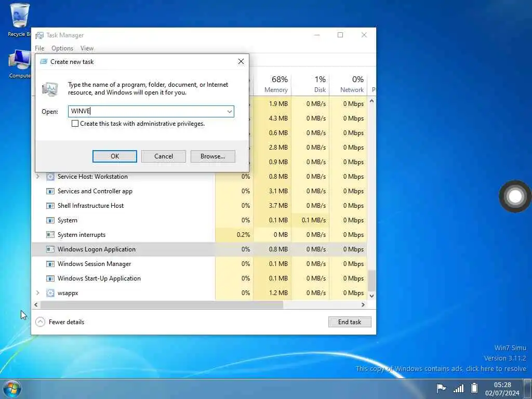Maximize the Task Manager window
Screen dimensions: 532x399
340,35
